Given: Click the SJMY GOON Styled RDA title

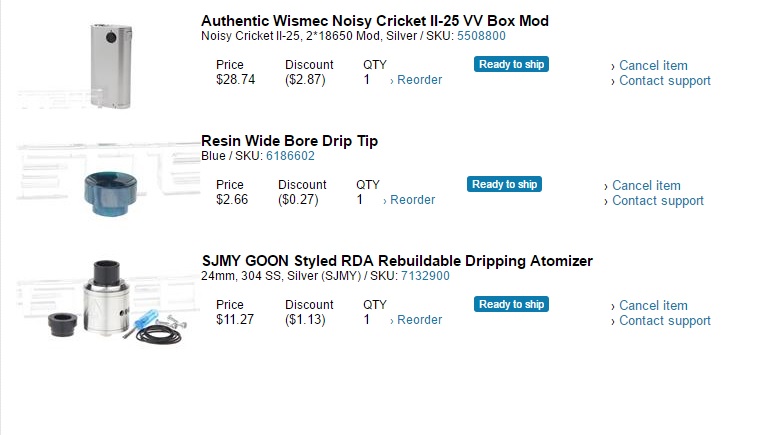Looking at the screenshot, I should pyautogui.click(x=396, y=261).
